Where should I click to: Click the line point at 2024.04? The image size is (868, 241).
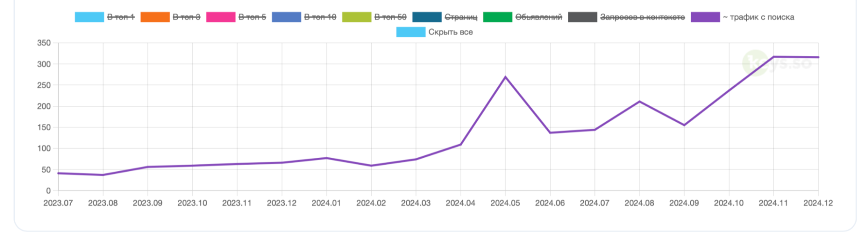(x=461, y=144)
